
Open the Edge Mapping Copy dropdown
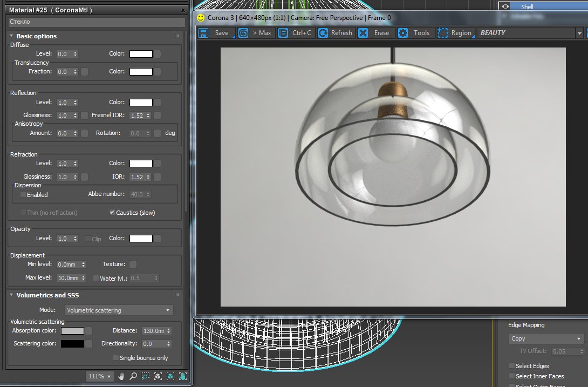pyautogui.click(x=546, y=338)
